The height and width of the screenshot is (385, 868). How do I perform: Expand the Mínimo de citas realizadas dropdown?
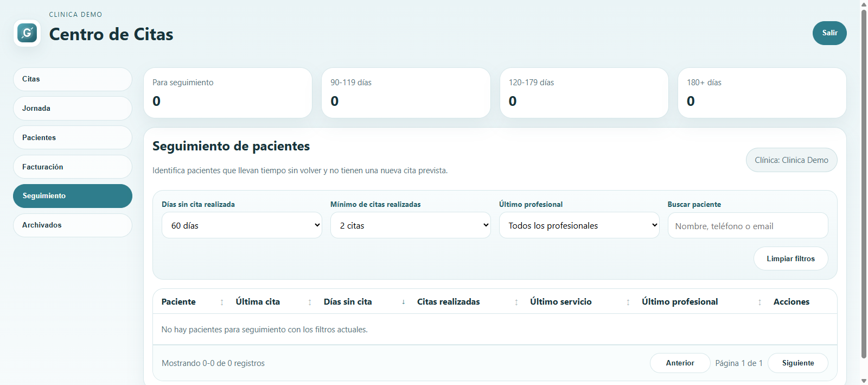pyautogui.click(x=411, y=225)
